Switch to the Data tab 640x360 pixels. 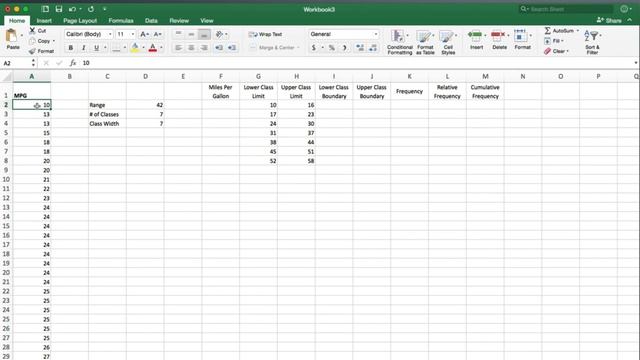[151, 20]
